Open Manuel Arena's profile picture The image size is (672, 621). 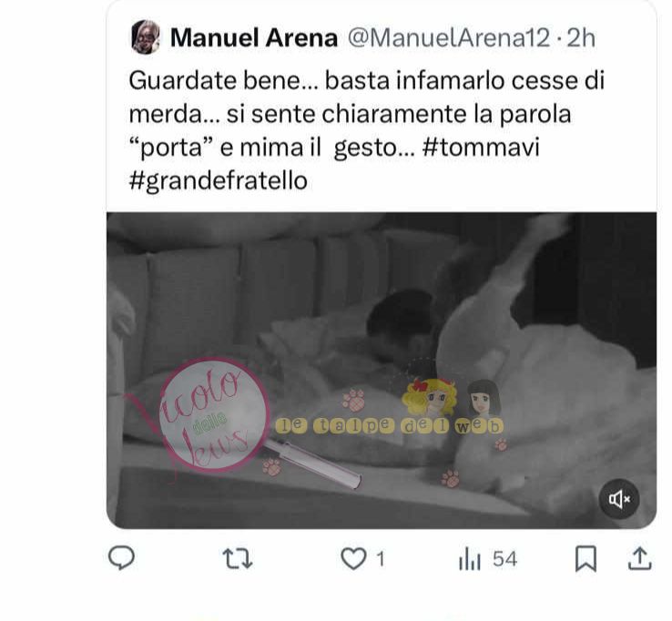tap(146, 37)
